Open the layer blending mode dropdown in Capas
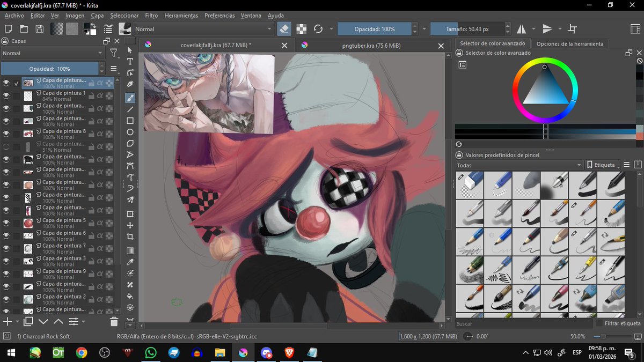The width and height of the screenshot is (644, 362). click(53, 53)
